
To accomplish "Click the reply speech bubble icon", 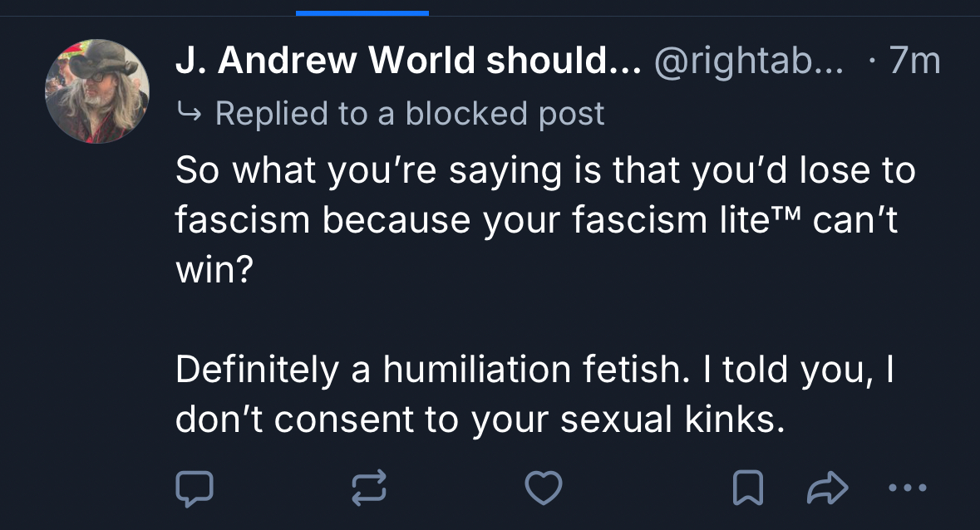I will point(195,488).
